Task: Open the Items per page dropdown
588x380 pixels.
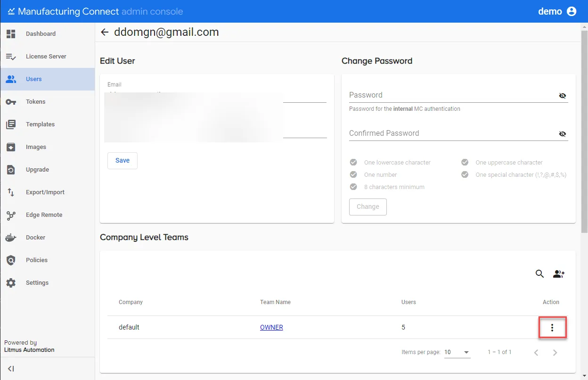Action: [457, 352]
